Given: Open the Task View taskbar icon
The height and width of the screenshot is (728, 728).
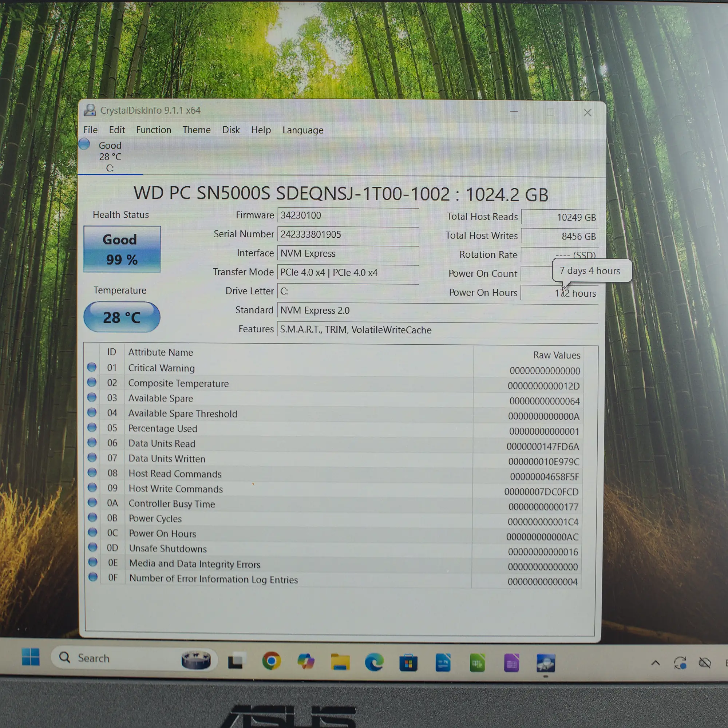Looking at the screenshot, I should click(x=237, y=661).
